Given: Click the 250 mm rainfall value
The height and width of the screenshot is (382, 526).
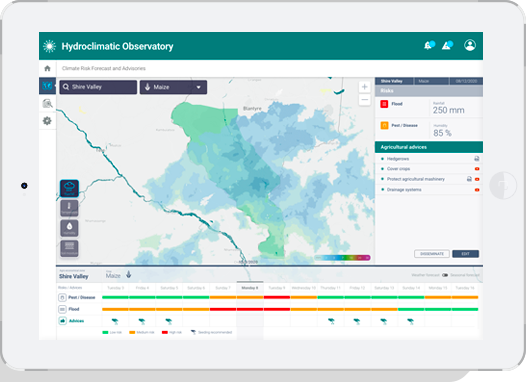Looking at the screenshot, I should (449, 110).
